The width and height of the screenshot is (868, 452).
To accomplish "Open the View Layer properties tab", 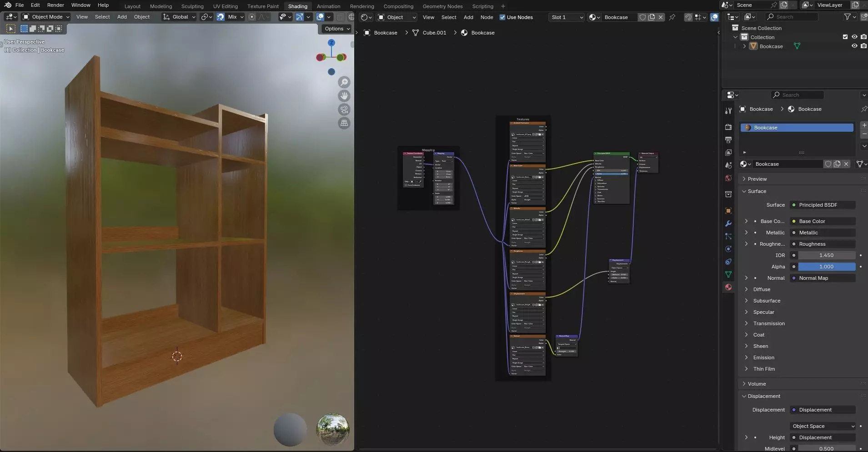I will click(728, 152).
